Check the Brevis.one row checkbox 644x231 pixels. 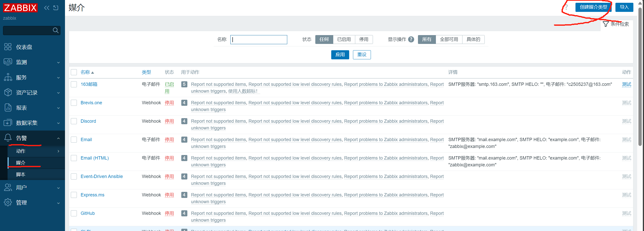pos(74,103)
